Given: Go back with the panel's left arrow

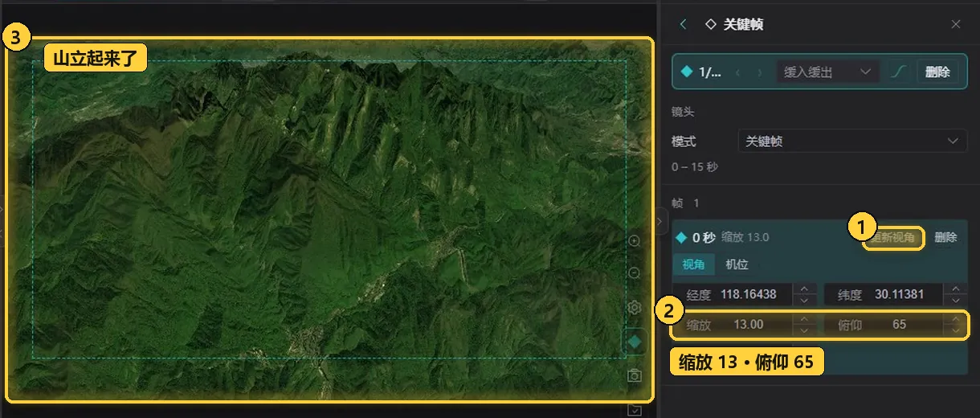Looking at the screenshot, I should [684, 24].
